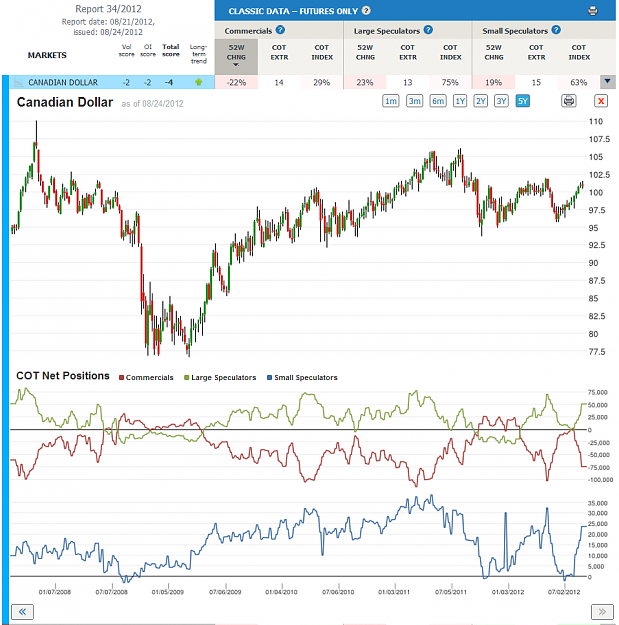This screenshot has height=625, width=619.
Task: Click the green long-term trend arrow
Action: pyautogui.click(x=198, y=82)
